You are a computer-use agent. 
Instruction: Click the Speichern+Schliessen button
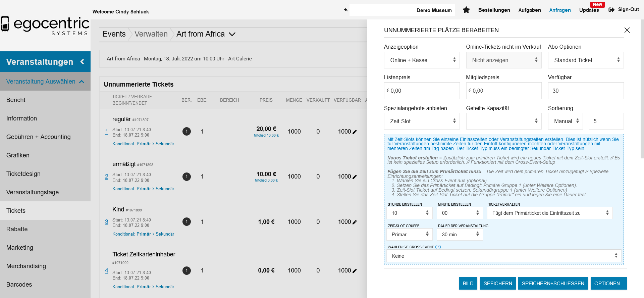click(x=552, y=284)
